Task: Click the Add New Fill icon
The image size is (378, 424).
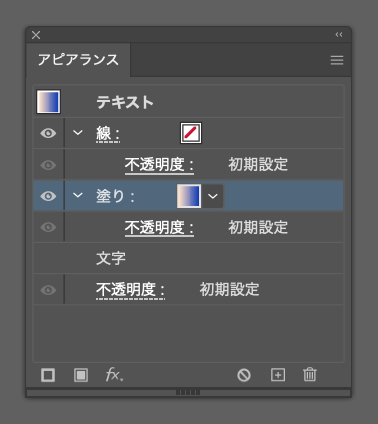Action: tap(81, 375)
